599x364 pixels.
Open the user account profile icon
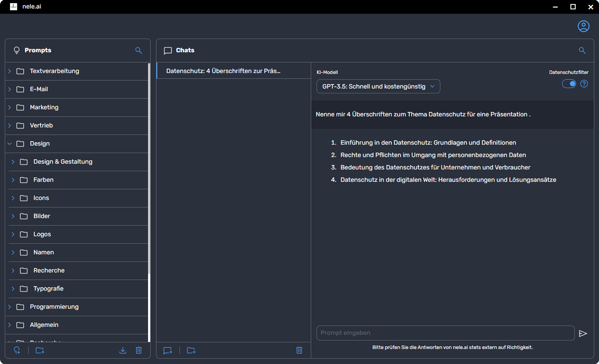click(583, 26)
